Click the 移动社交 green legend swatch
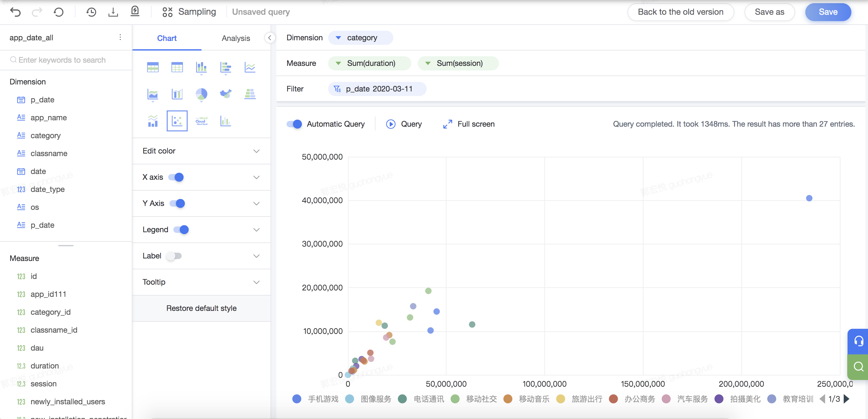The image size is (868, 419). 455,399
